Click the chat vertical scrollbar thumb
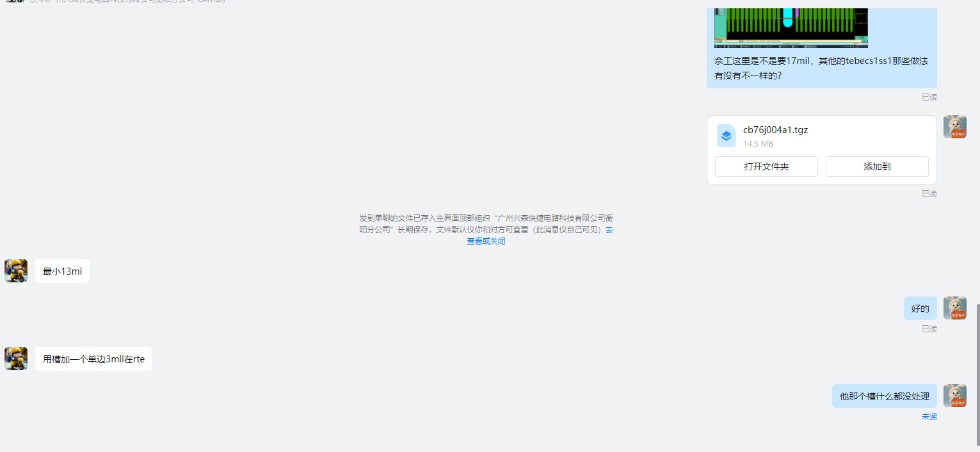Image resolution: width=980 pixels, height=452 pixels. (x=977, y=374)
